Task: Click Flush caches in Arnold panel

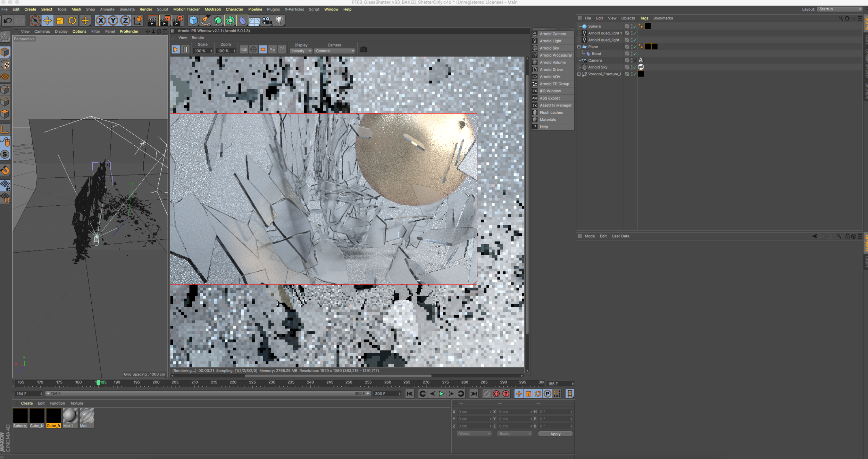Action: click(x=551, y=112)
